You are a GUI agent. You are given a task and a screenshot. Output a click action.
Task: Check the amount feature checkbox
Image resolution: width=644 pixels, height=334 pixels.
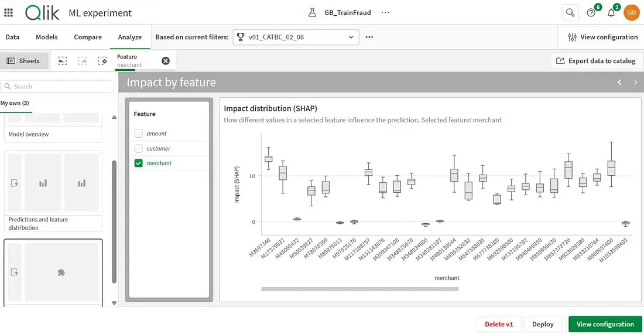point(139,134)
